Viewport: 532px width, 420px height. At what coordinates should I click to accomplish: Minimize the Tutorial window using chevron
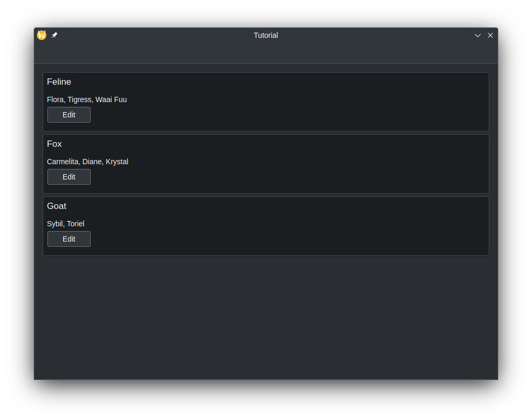[478, 35]
